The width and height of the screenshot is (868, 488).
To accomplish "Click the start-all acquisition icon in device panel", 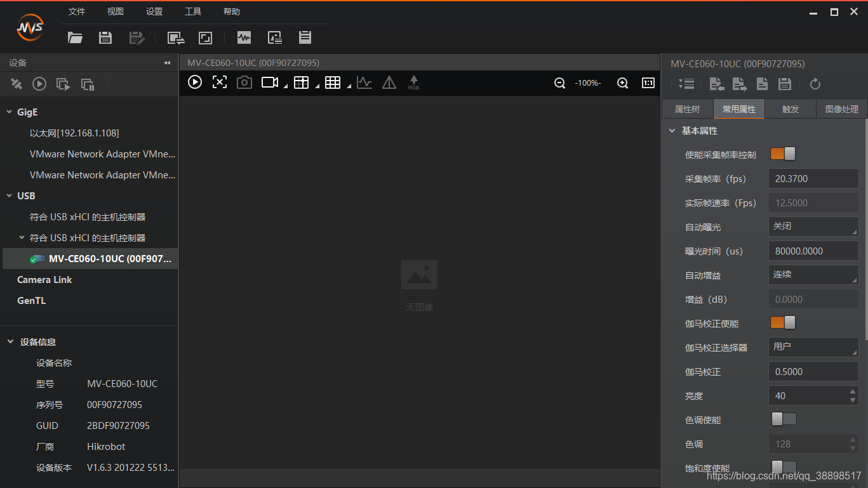I will click(x=63, y=84).
